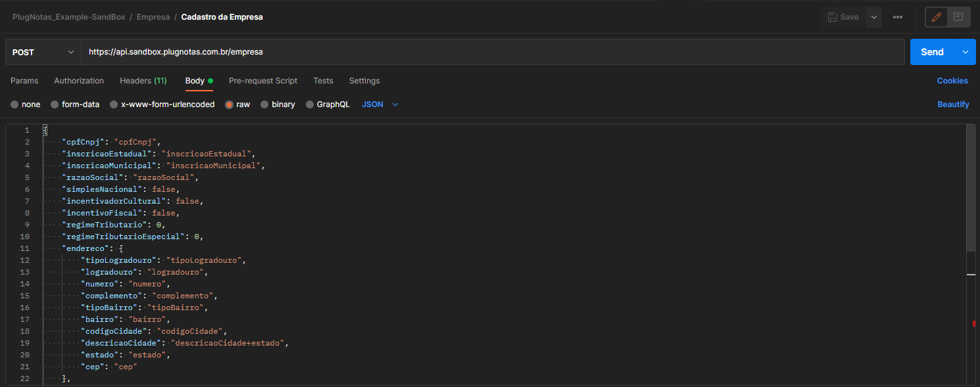980x387 pixels.
Task: Open the Authorization tab
Action: coord(79,81)
